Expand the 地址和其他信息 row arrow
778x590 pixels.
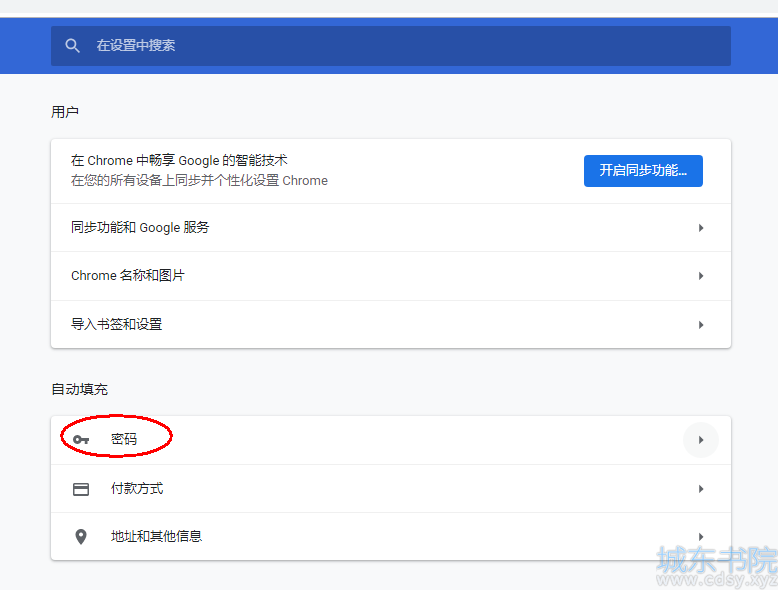click(701, 536)
